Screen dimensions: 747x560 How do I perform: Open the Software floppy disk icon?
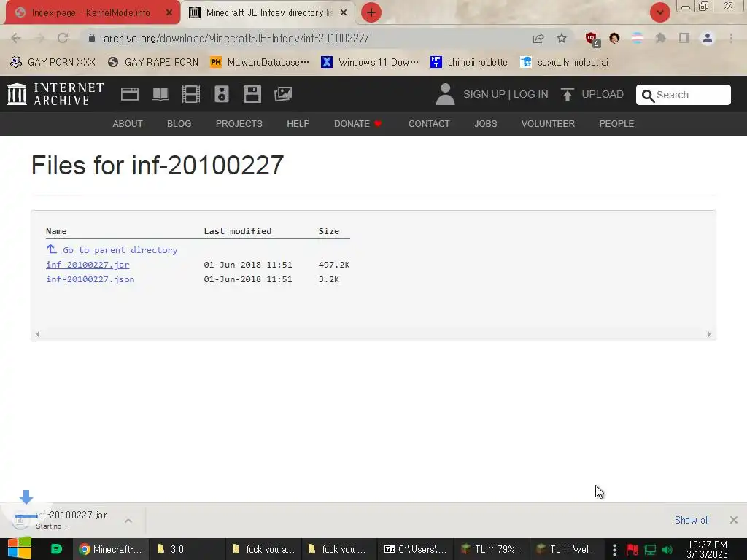tap(252, 94)
